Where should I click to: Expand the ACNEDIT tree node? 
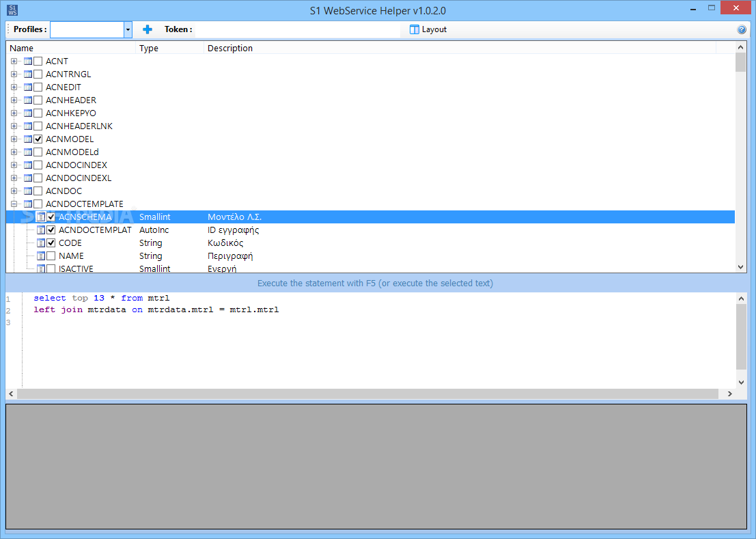(x=14, y=87)
